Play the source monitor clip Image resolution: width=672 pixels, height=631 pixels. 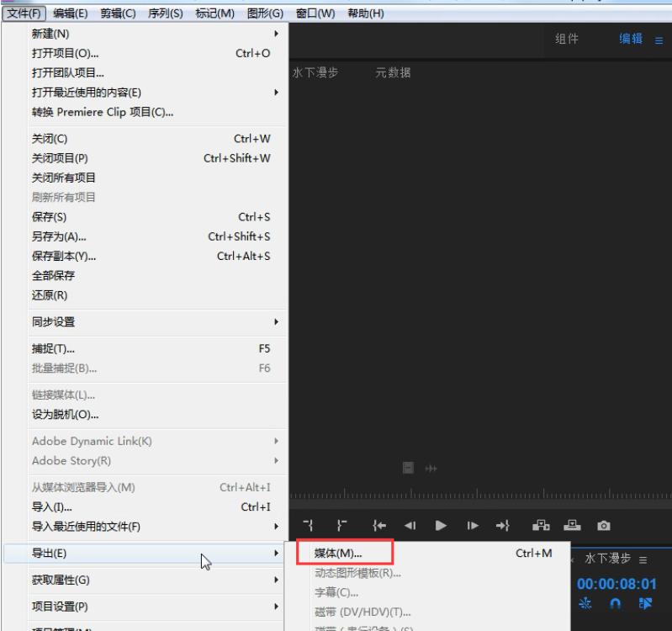pos(441,525)
